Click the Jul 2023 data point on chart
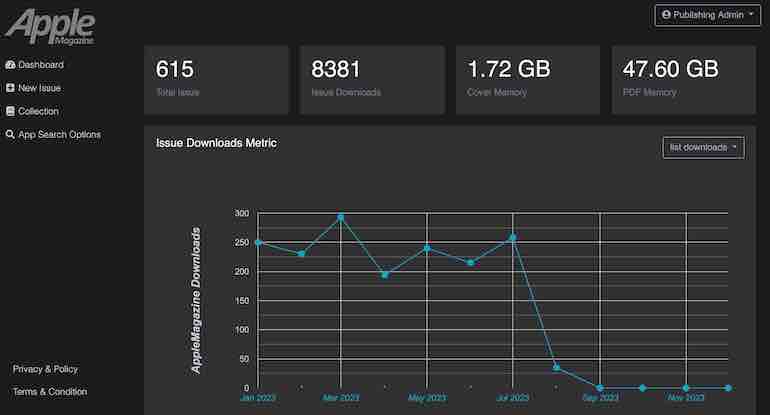Viewport: 770px width, 415px height. pyautogui.click(x=512, y=238)
